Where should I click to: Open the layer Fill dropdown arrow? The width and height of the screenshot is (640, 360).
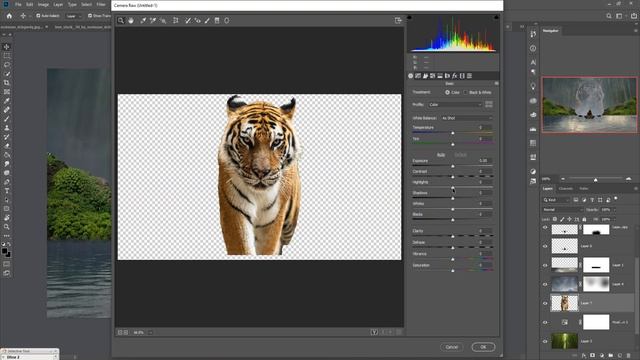(614, 220)
